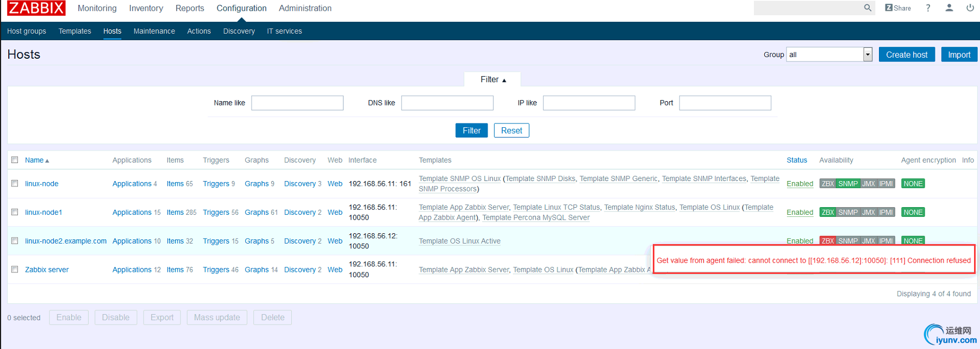
Task: Collapse the Filter panel
Action: (x=492, y=79)
